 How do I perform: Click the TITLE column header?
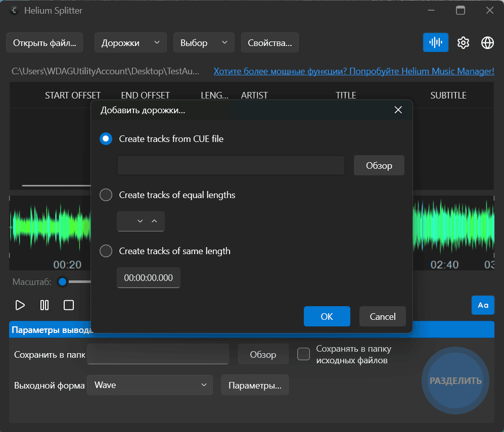click(346, 95)
